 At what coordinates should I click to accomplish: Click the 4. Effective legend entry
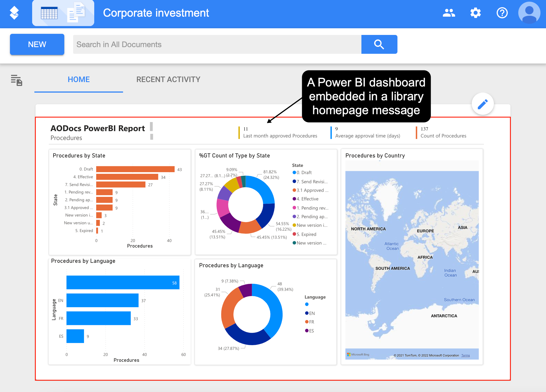306,199
